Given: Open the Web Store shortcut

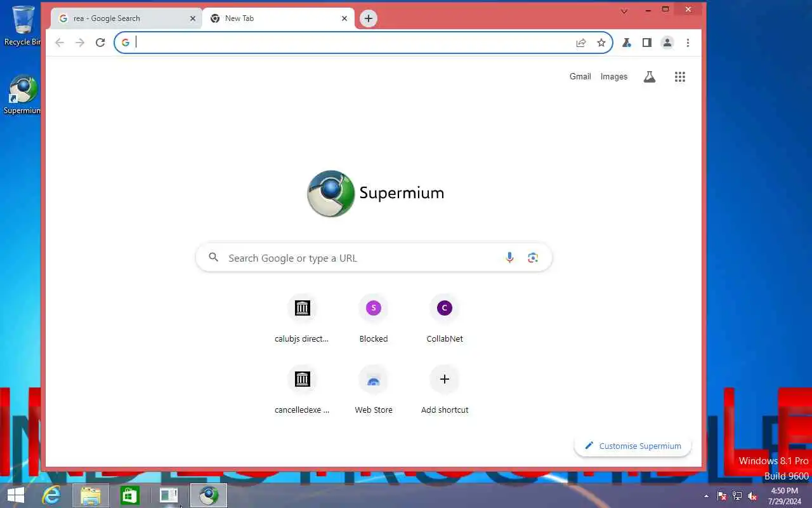Looking at the screenshot, I should pos(374,389).
